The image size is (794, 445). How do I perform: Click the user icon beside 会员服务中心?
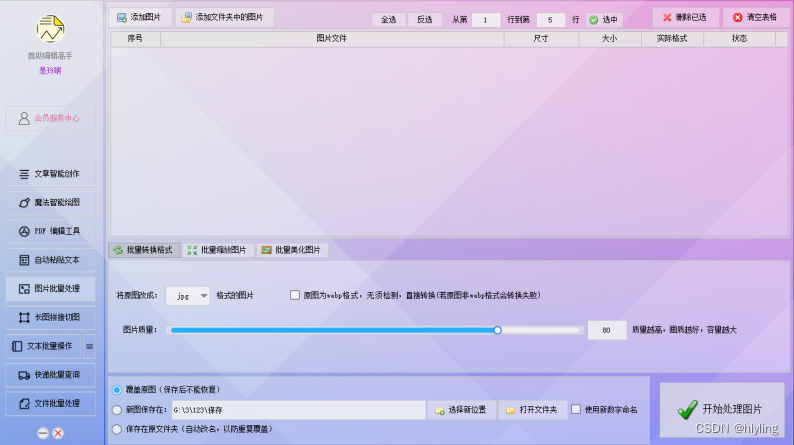point(24,118)
